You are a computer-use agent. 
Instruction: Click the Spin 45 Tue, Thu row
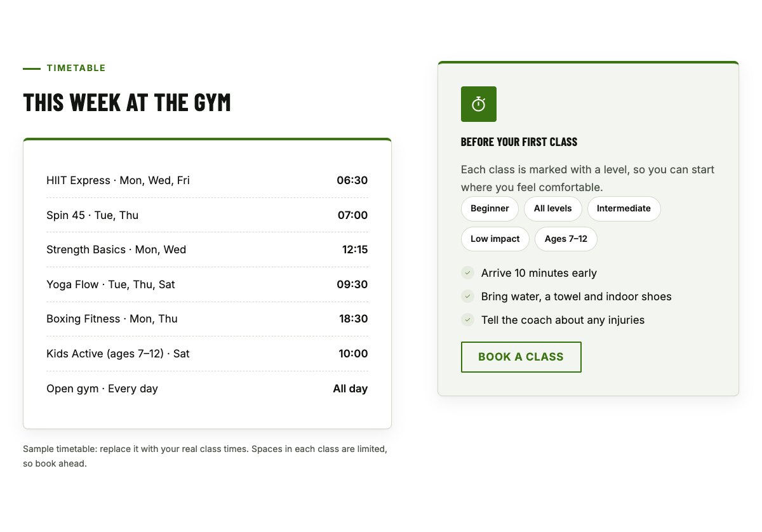pyautogui.click(x=207, y=215)
